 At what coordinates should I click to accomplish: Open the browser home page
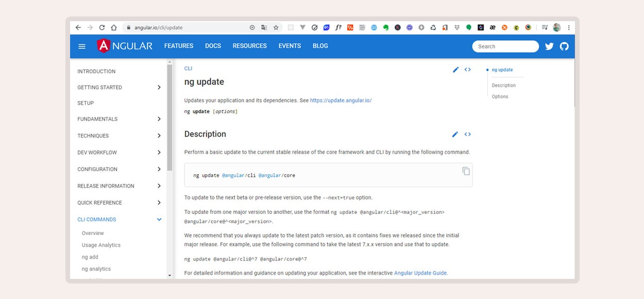pyautogui.click(x=114, y=27)
